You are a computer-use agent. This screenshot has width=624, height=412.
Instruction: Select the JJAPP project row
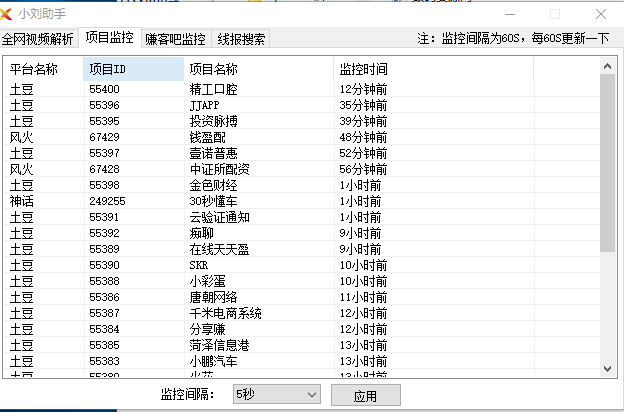click(301, 105)
